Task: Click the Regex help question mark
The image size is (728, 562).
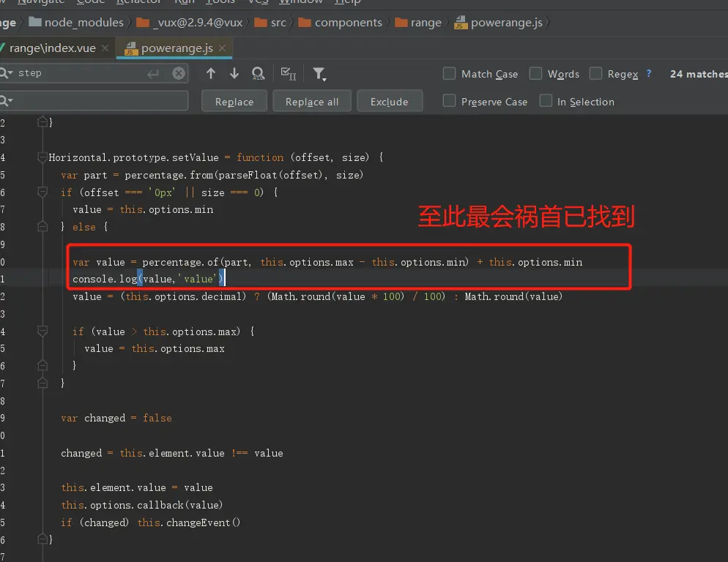Action: point(649,73)
